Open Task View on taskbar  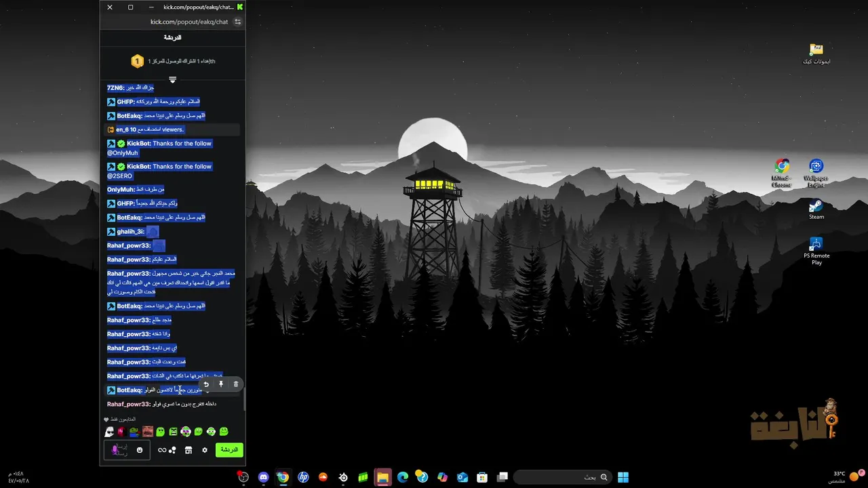tap(502, 477)
